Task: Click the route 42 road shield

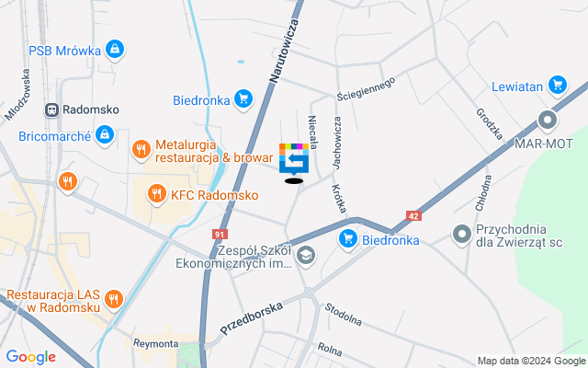Action: [413, 216]
